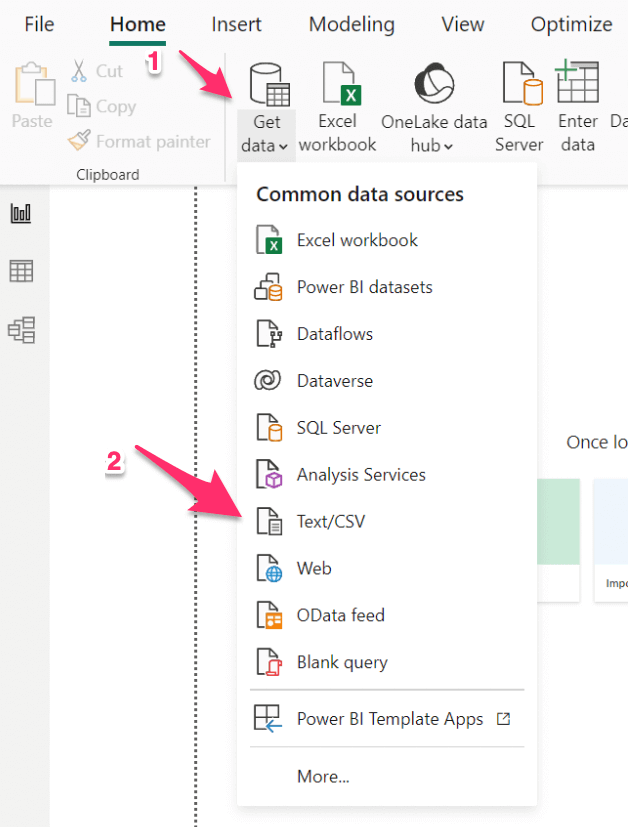This screenshot has height=827, width=628.
Task: Click the Common data sources heading
Action: click(360, 195)
